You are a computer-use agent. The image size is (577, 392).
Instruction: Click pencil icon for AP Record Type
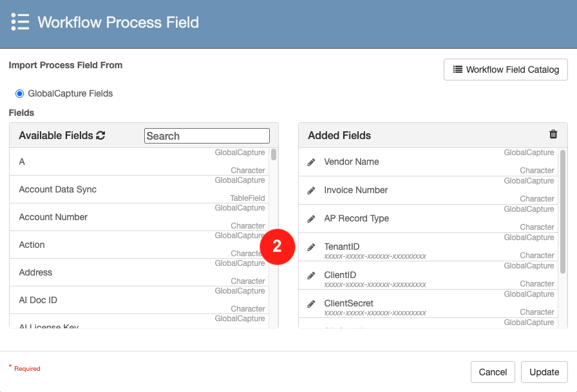tap(311, 219)
